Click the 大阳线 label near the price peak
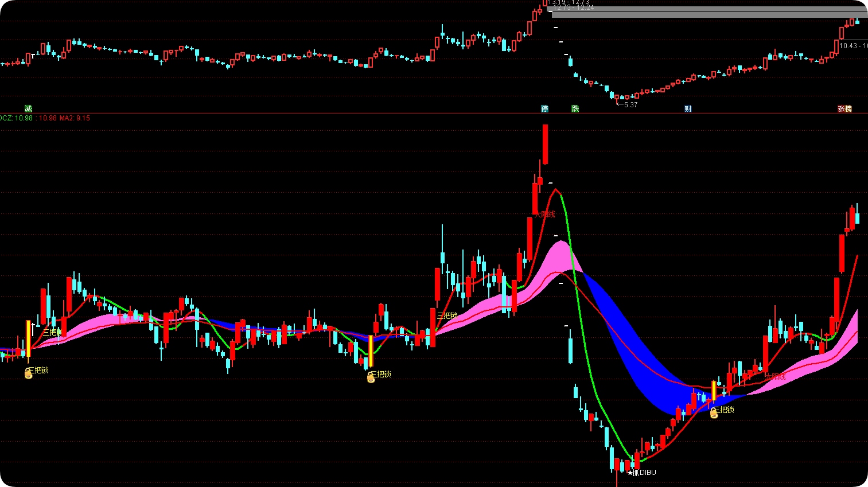 (545, 214)
